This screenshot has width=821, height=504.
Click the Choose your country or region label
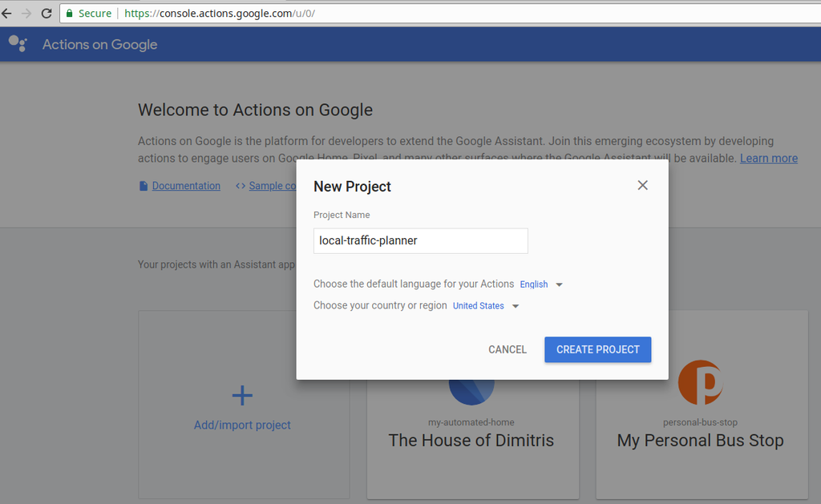tap(380, 305)
